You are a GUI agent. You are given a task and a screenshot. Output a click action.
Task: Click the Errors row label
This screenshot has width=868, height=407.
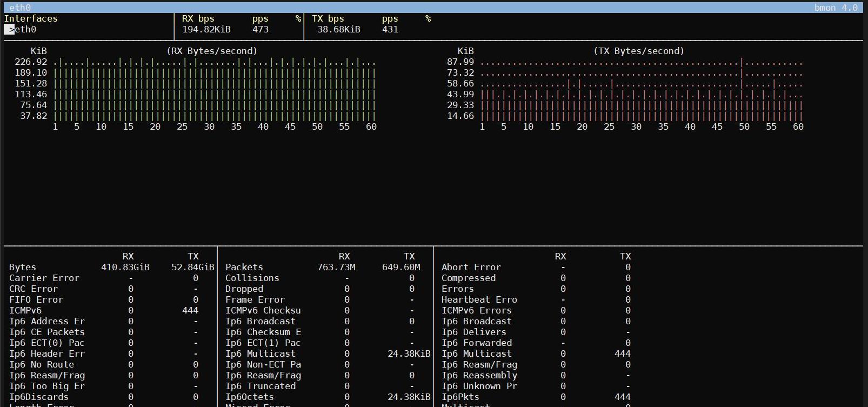(x=458, y=289)
